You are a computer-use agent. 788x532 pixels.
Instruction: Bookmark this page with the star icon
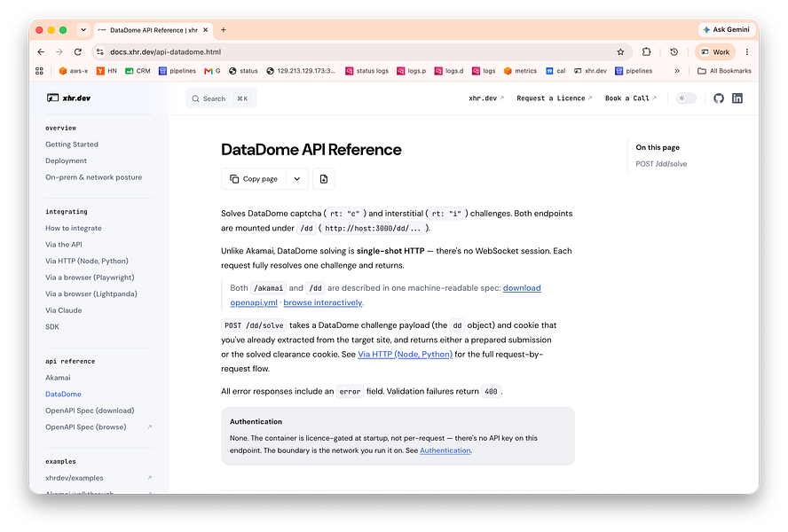click(x=620, y=51)
